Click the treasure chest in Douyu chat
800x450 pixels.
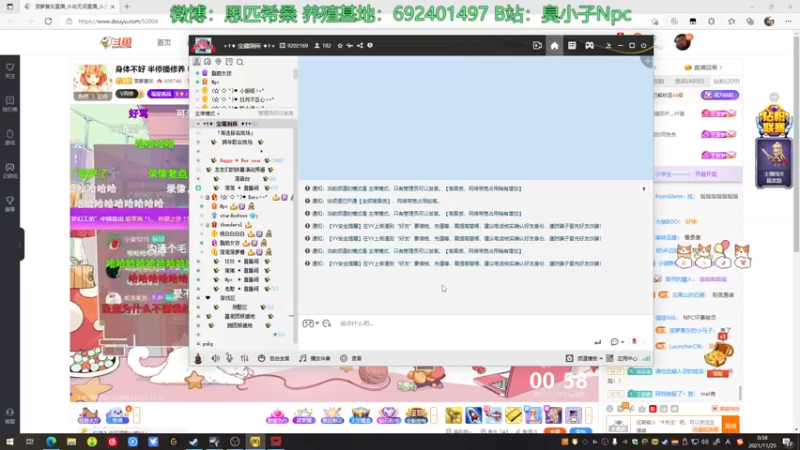click(719, 355)
